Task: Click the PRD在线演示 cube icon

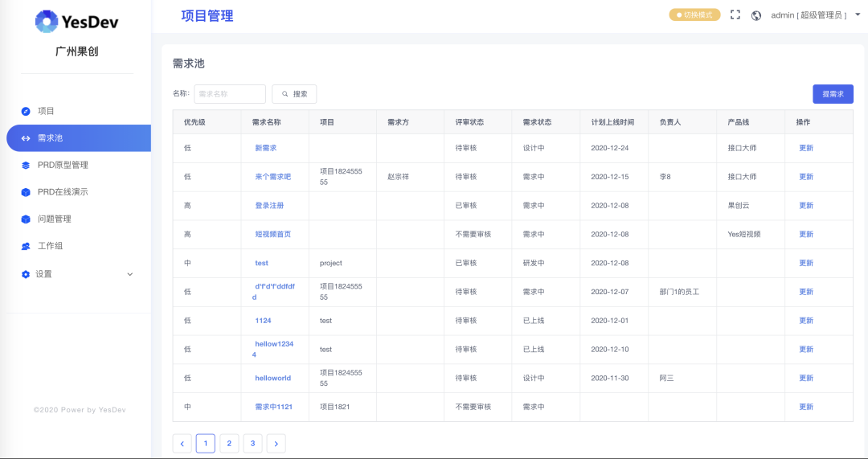Action: (26, 192)
